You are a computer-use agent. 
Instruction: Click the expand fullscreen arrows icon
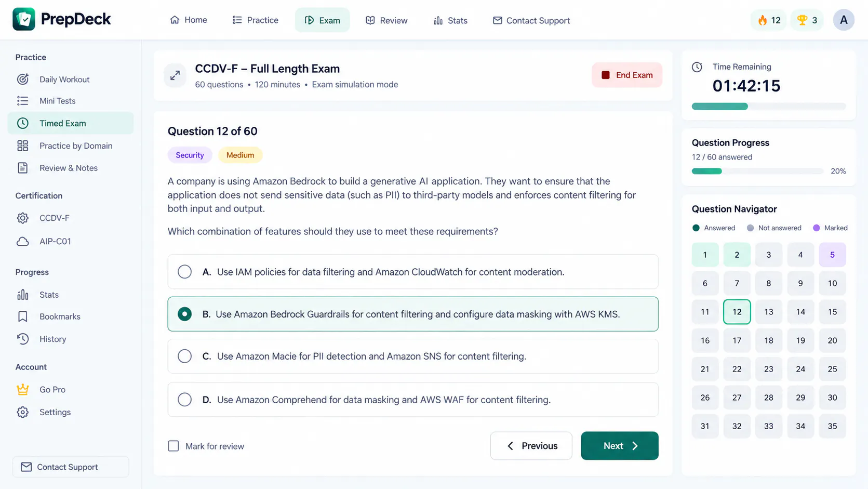[x=175, y=75]
